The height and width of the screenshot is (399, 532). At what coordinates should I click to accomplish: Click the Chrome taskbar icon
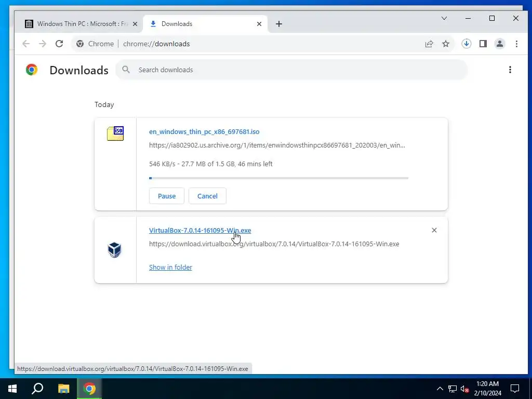coord(89,389)
